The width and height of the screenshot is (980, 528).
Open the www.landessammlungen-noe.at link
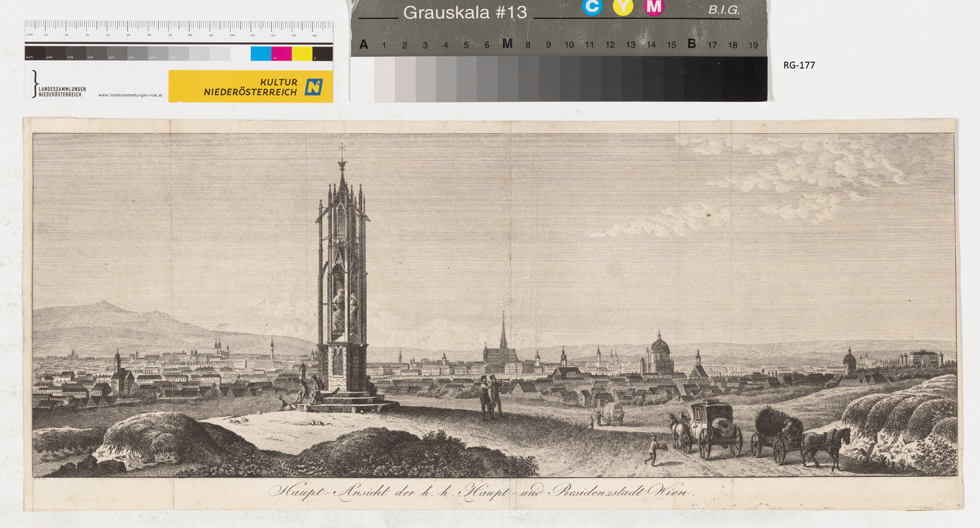130,95
